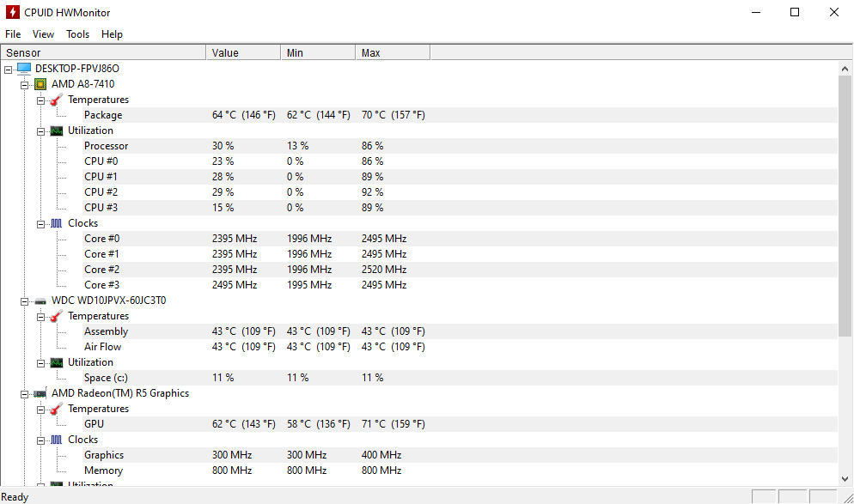
Task: Select the GPU temperature row
Action: click(x=94, y=424)
